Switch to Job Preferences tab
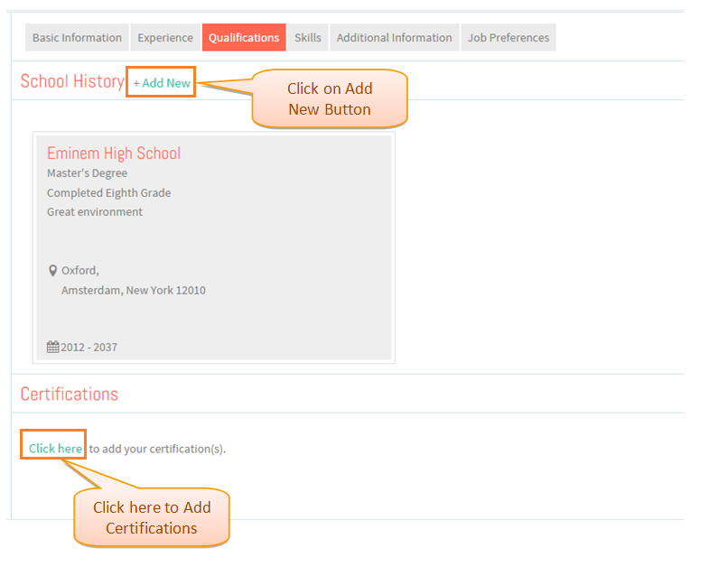This screenshot has width=728, height=585. pyautogui.click(x=509, y=38)
